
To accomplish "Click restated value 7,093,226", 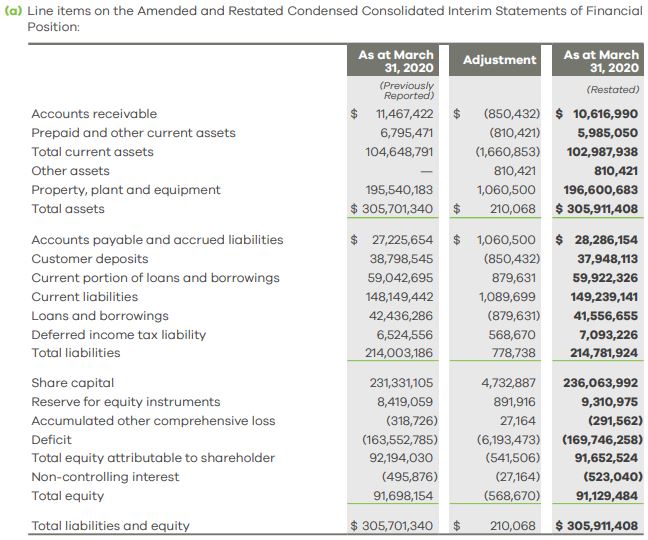I will pyautogui.click(x=608, y=335).
